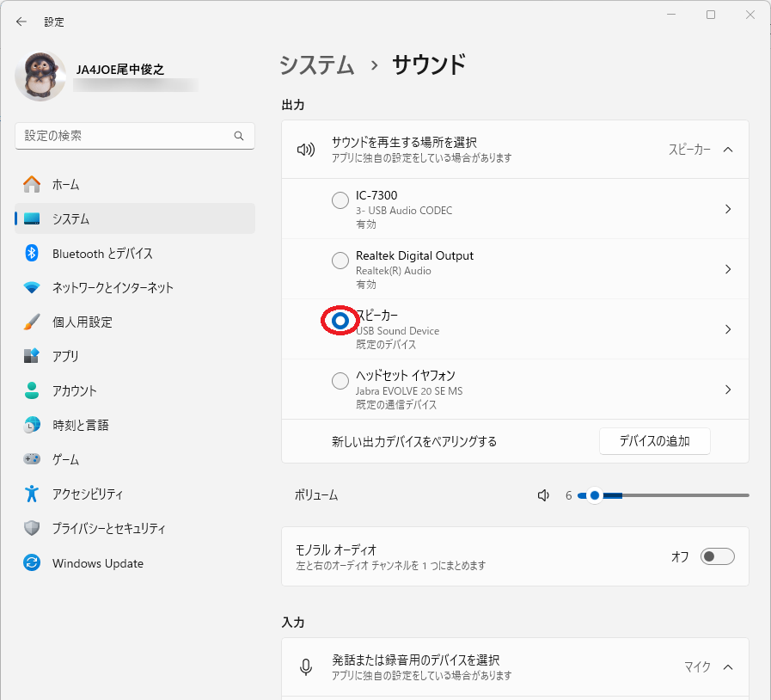
Task: Click the Windows Update sync icon
Action: click(32, 562)
